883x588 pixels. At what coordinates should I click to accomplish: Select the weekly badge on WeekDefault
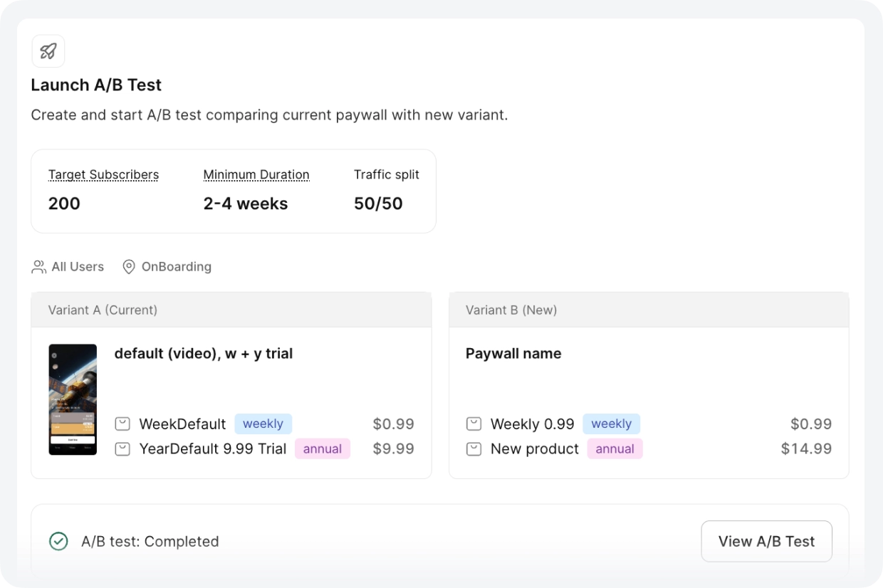(263, 424)
